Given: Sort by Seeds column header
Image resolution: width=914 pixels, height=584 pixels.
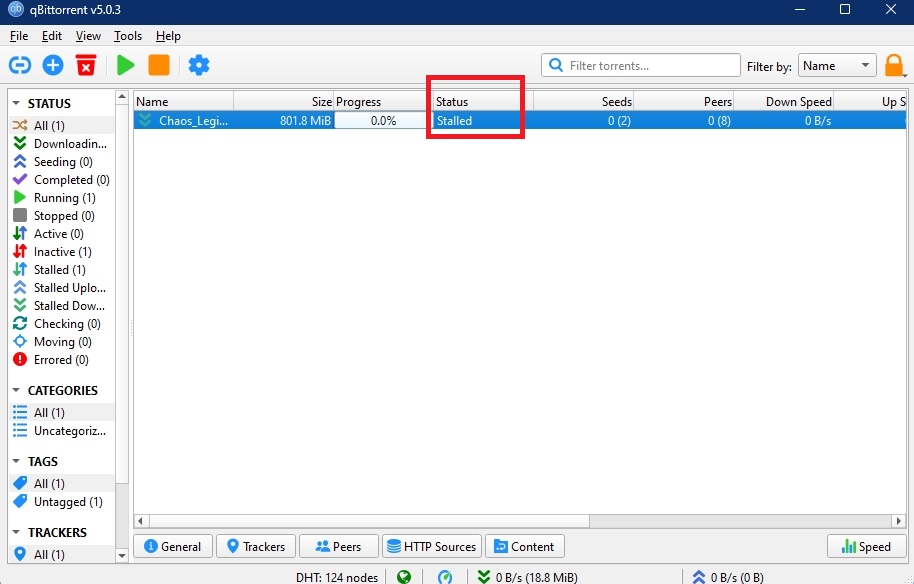Looking at the screenshot, I should pyautogui.click(x=583, y=101).
